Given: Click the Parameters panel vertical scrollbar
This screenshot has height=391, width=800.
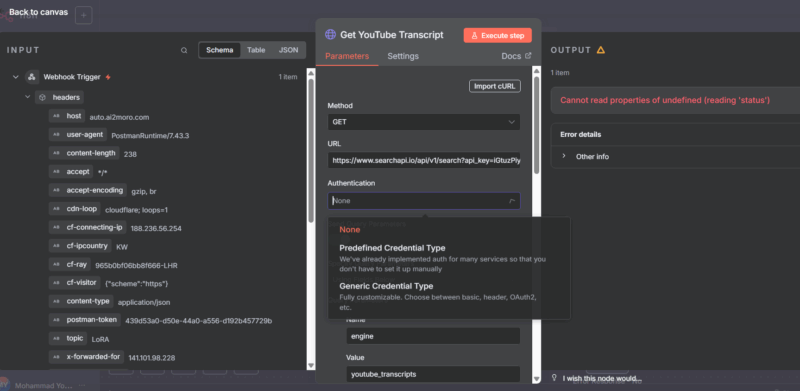Looking at the screenshot, I should [x=536, y=125].
